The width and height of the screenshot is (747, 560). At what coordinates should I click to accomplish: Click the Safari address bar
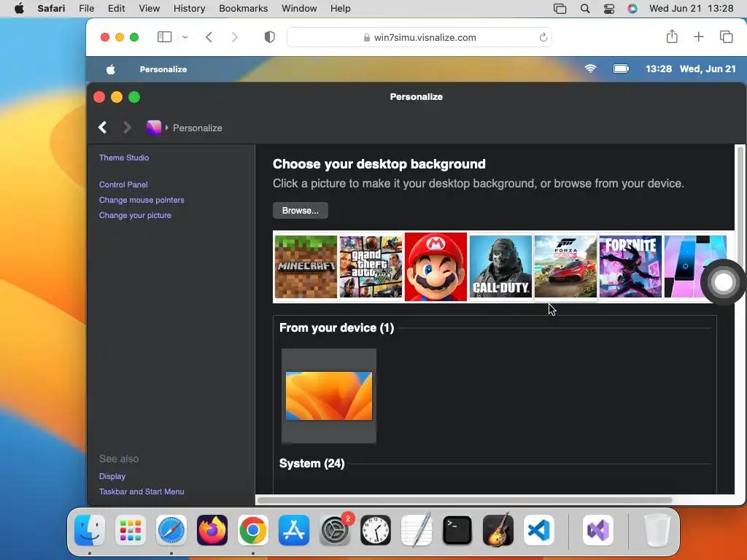419,37
